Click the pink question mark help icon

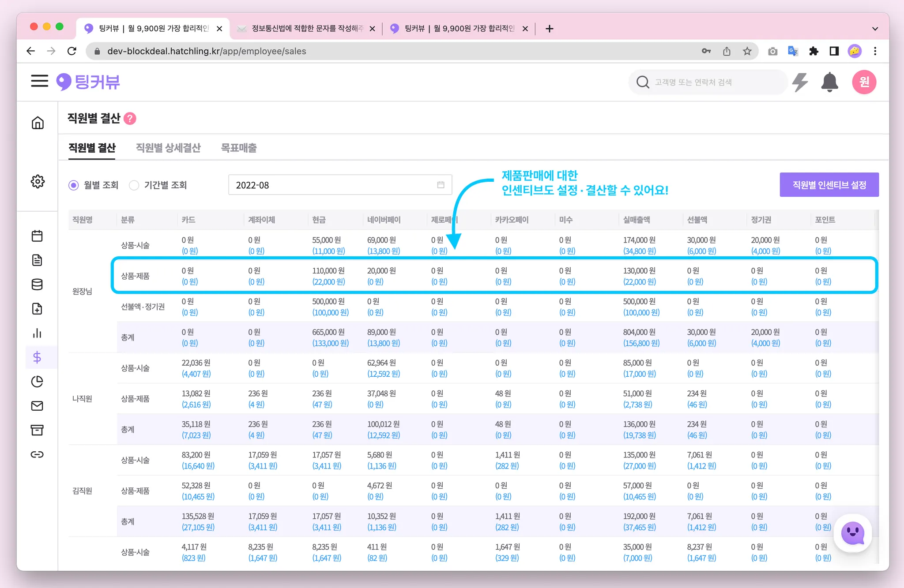(x=130, y=119)
